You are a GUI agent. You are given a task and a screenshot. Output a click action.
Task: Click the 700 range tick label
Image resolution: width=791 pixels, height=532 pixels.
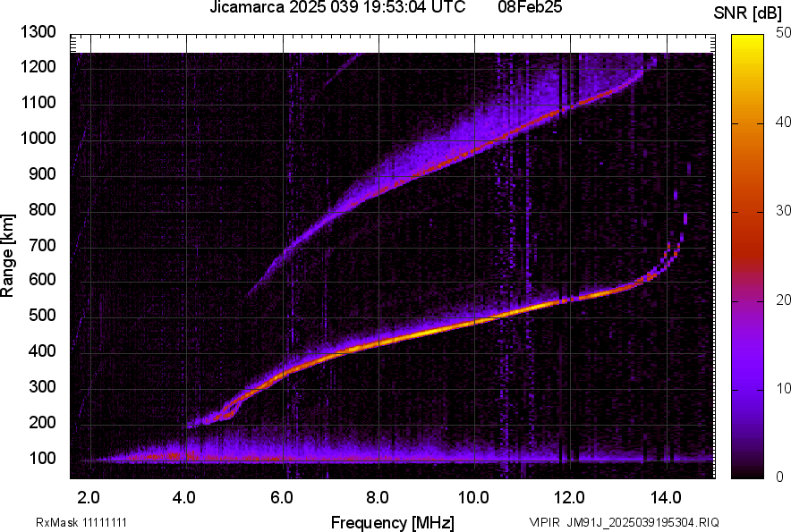[x=42, y=245]
